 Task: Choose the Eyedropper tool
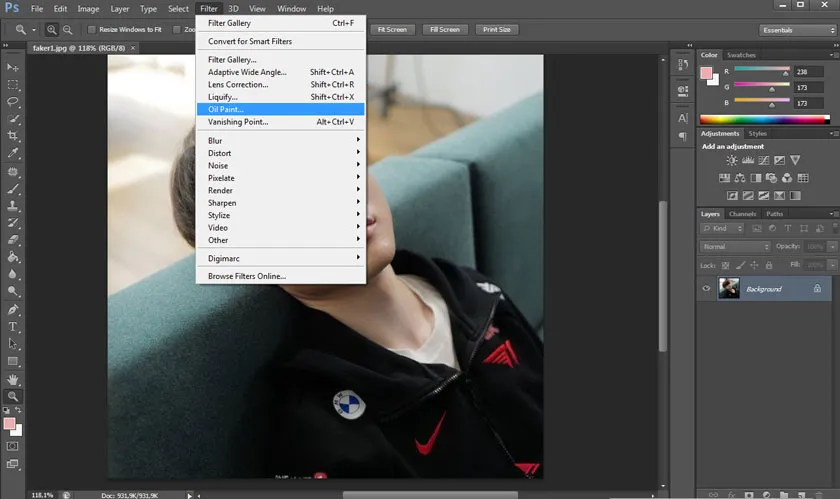coord(13,153)
